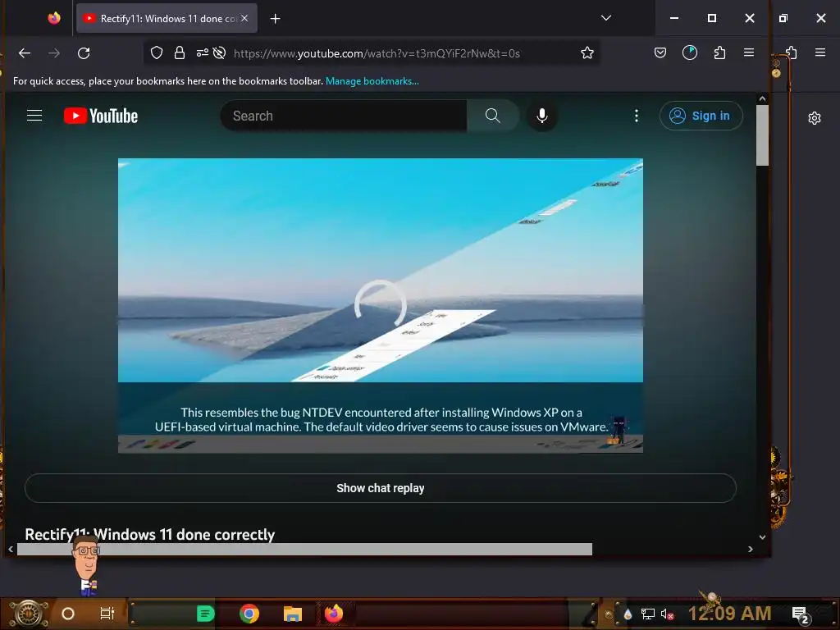The width and height of the screenshot is (840, 630).
Task: Close the Rectify11 tab
Action: click(244, 18)
